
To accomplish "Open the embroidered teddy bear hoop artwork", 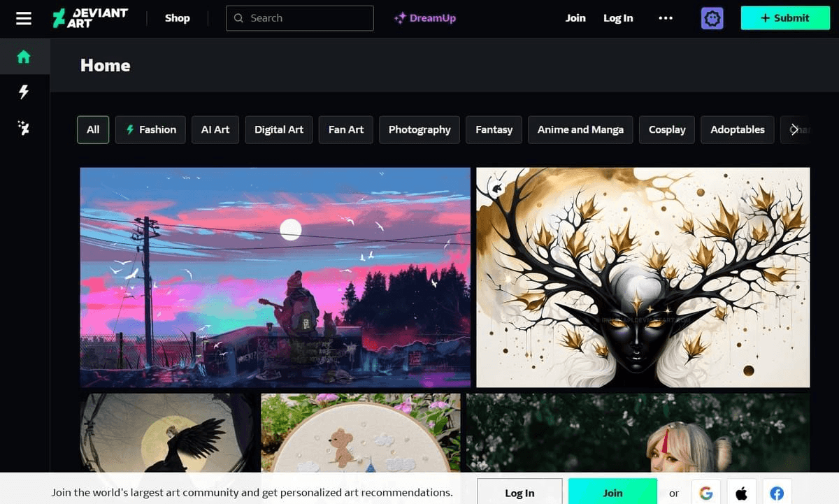I will tap(361, 433).
